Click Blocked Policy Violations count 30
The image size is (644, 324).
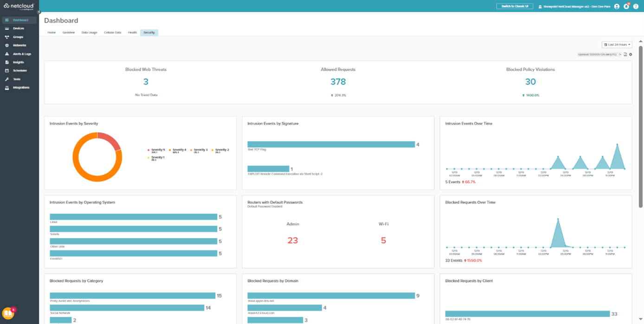530,82
